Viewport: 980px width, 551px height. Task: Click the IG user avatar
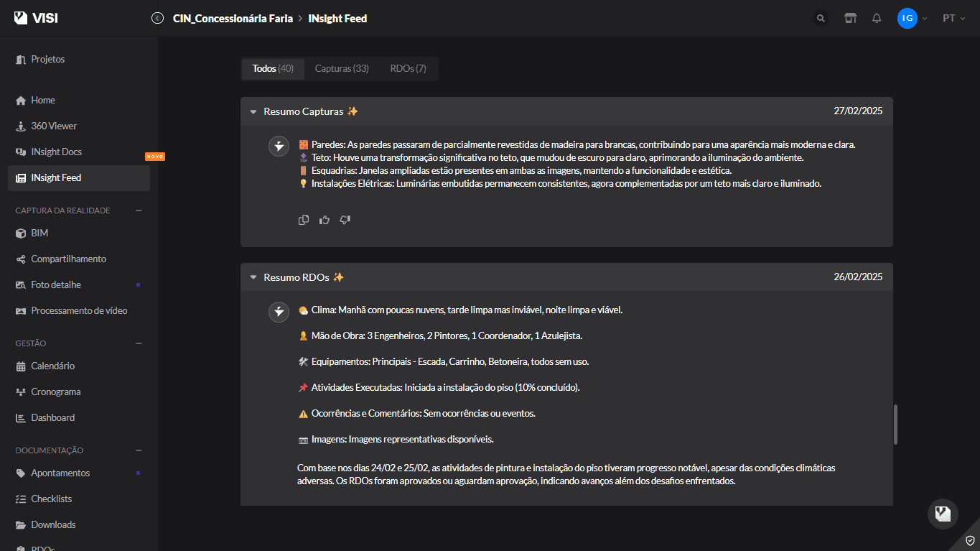(x=907, y=19)
